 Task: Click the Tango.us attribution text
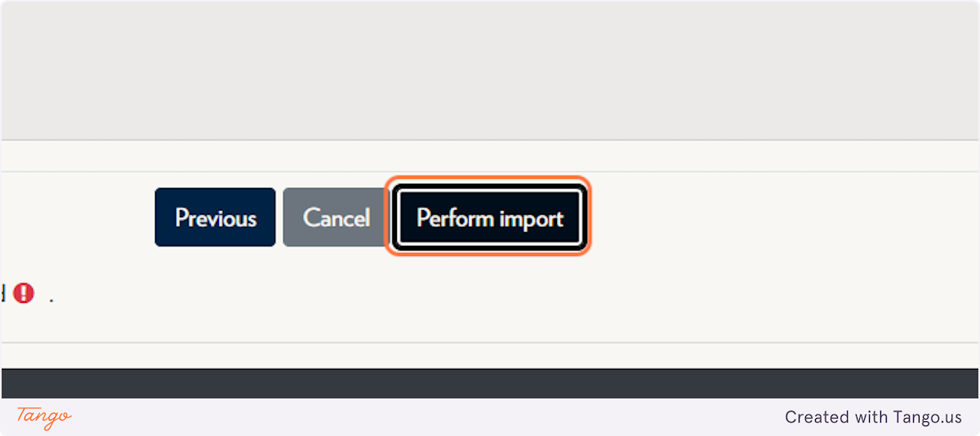[x=873, y=417]
